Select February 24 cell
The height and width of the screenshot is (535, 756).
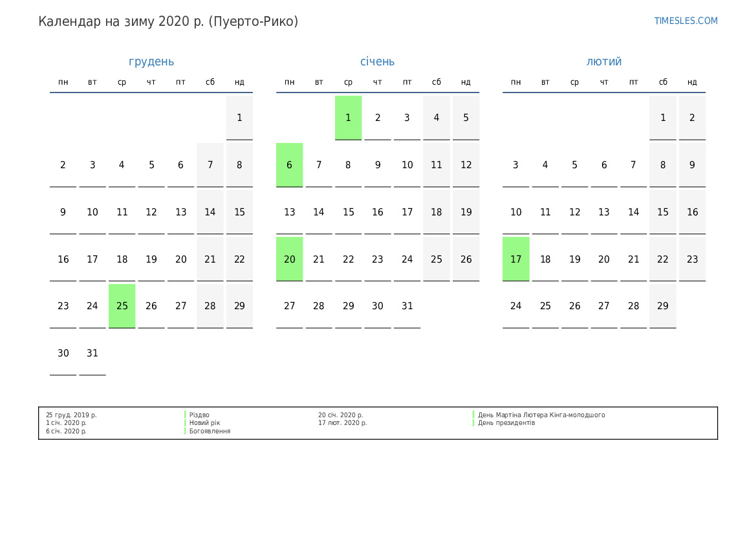516,307
